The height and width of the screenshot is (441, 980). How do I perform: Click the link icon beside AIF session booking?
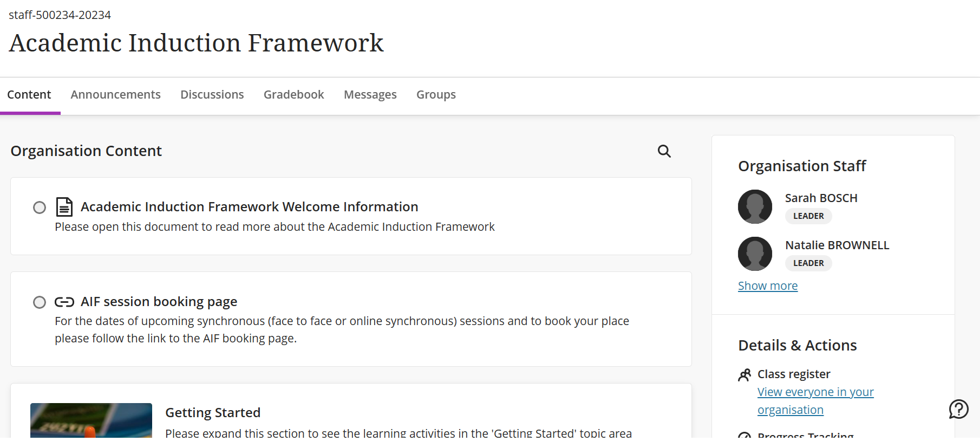coord(64,302)
